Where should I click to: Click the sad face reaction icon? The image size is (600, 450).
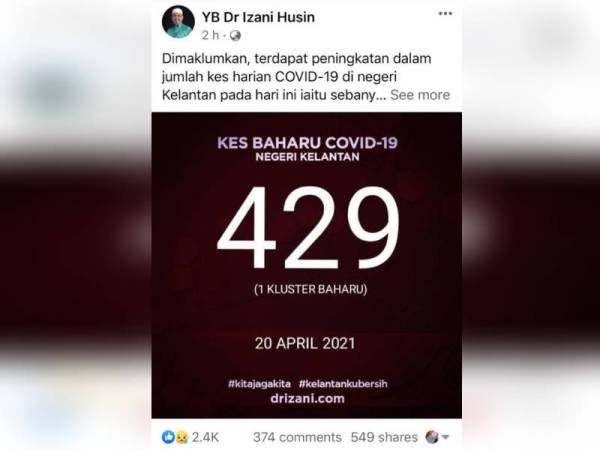click(181, 437)
